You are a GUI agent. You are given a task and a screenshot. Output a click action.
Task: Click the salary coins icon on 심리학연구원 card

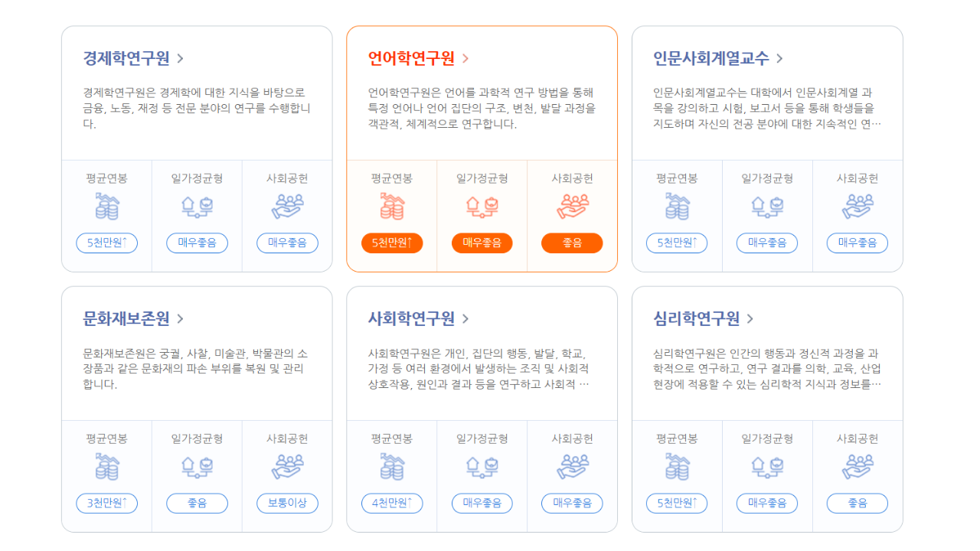677,465
